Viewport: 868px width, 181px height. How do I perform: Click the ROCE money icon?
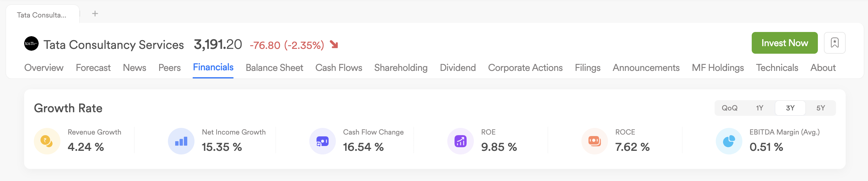[594, 141]
